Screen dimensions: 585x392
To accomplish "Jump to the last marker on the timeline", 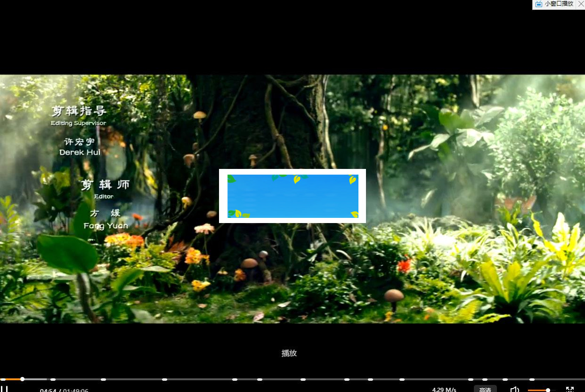I will 532,379.
